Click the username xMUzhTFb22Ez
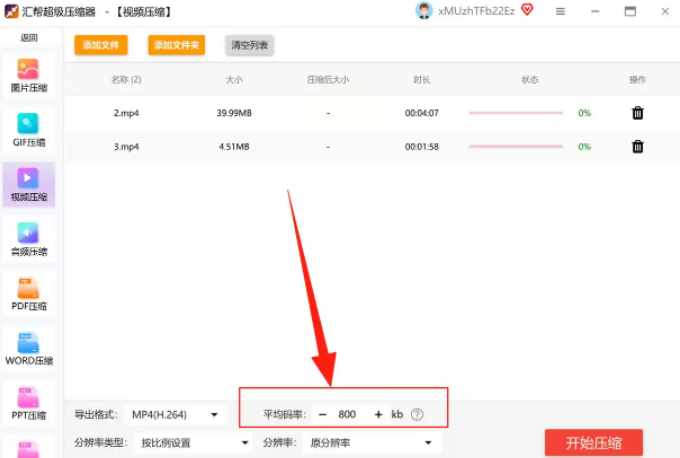This screenshot has height=458, width=680. [x=476, y=11]
